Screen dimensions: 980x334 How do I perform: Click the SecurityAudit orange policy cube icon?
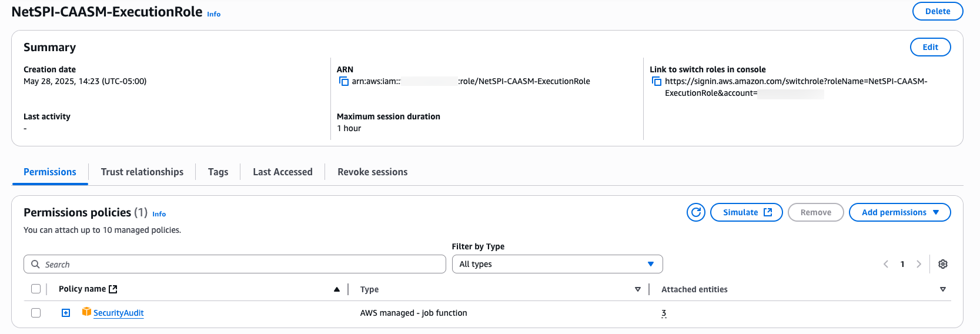pos(86,312)
